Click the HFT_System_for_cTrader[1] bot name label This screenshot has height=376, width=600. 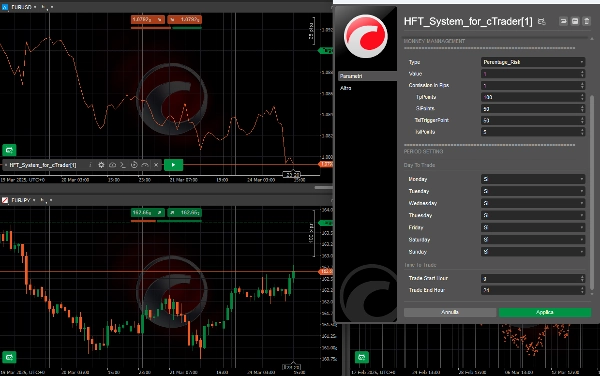click(43, 165)
